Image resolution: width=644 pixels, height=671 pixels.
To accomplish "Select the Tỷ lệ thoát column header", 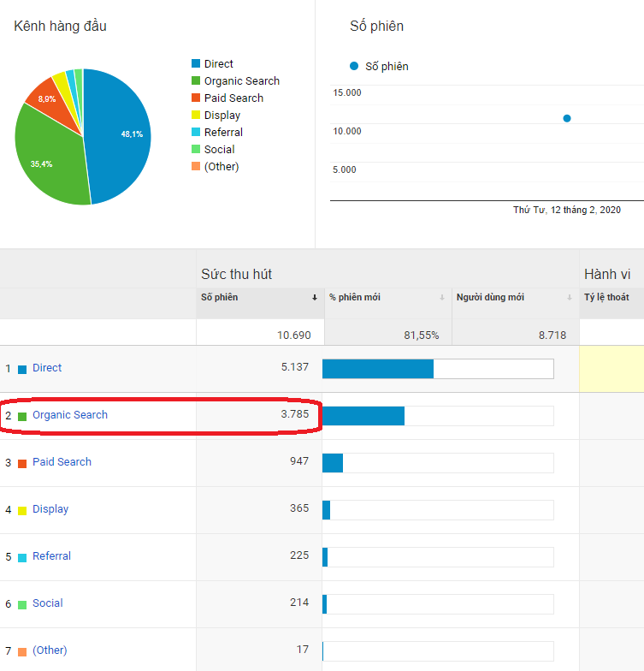I will [607, 298].
